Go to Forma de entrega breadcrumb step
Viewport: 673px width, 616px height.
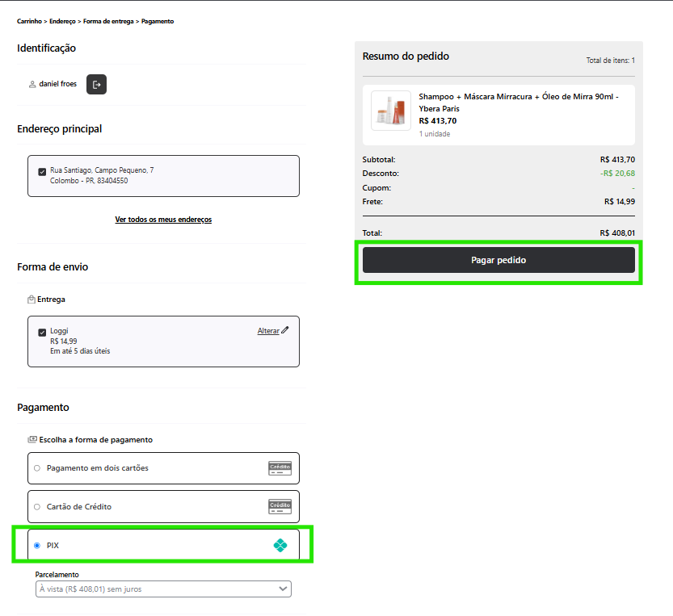[x=108, y=22]
